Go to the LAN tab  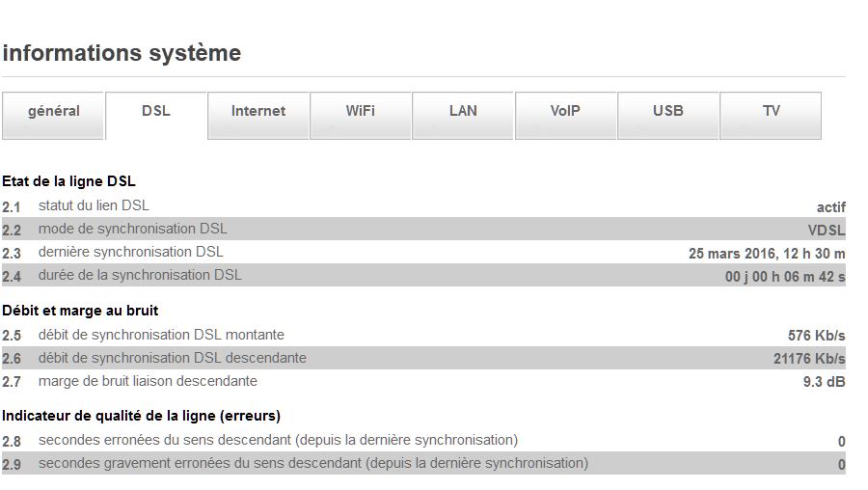(463, 112)
